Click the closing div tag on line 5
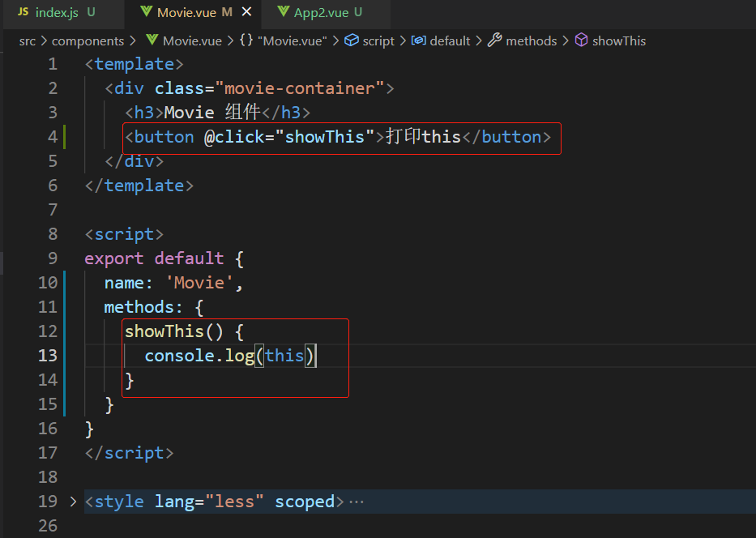Screen dimensions: 756x538 tap(134, 161)
